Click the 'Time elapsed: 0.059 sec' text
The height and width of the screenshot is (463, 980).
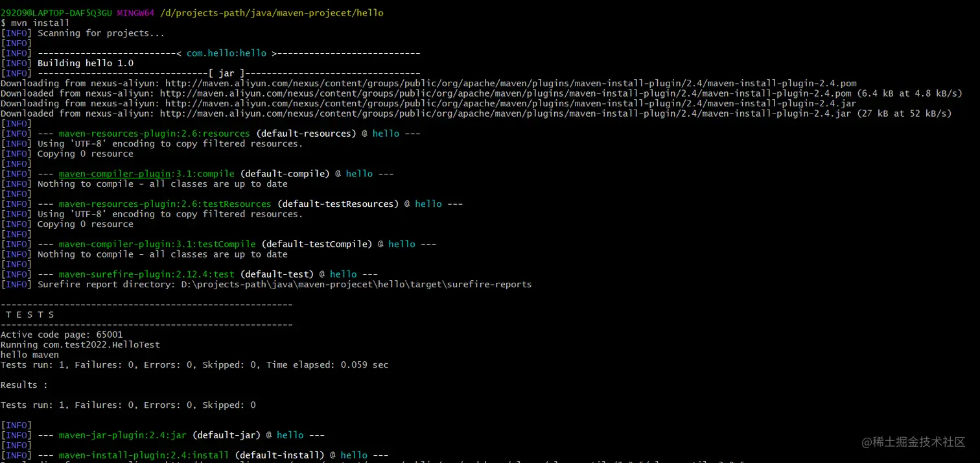coord(327,364)
